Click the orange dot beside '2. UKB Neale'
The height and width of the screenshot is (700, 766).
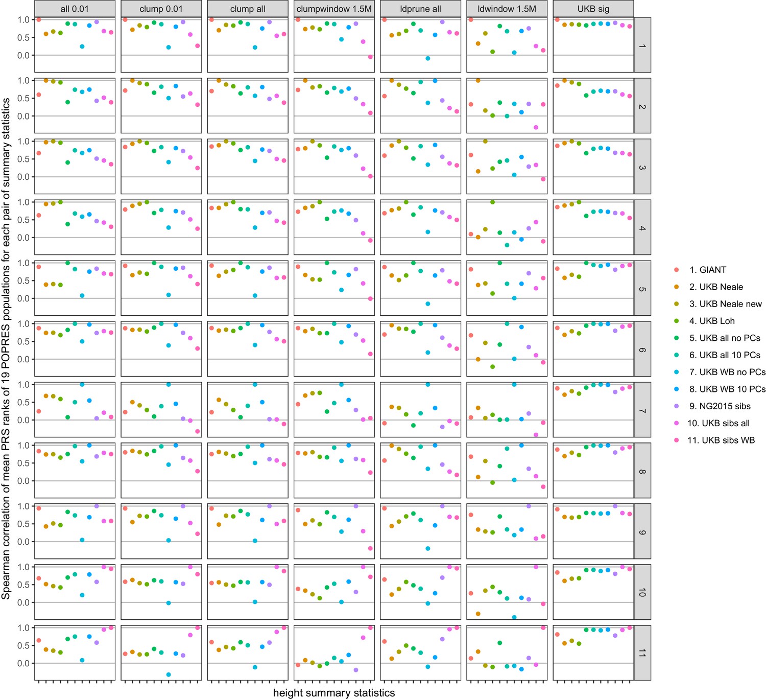677,287
